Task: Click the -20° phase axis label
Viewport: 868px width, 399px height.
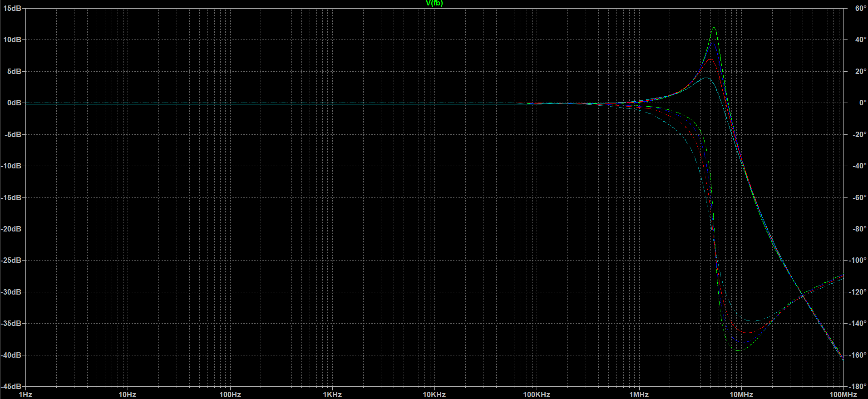Action: [860, 134]
